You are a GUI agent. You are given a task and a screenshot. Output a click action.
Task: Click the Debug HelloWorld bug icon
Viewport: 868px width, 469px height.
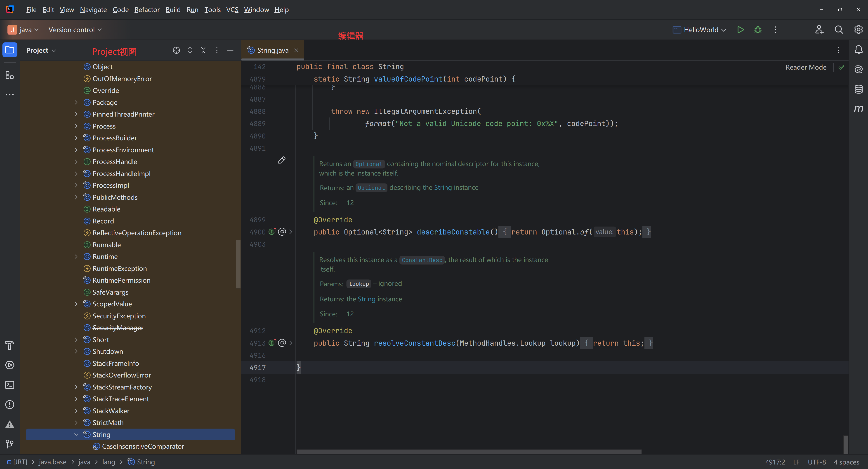[758, 30]
